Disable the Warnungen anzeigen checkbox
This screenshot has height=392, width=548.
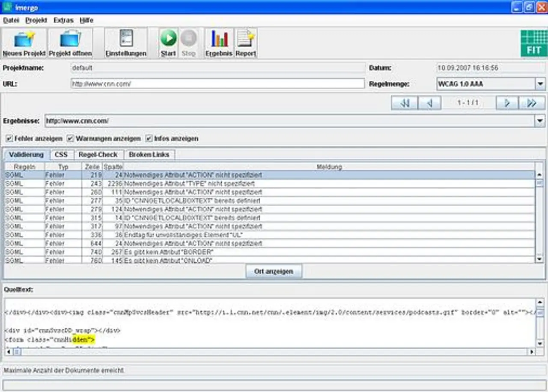(71, 139)
